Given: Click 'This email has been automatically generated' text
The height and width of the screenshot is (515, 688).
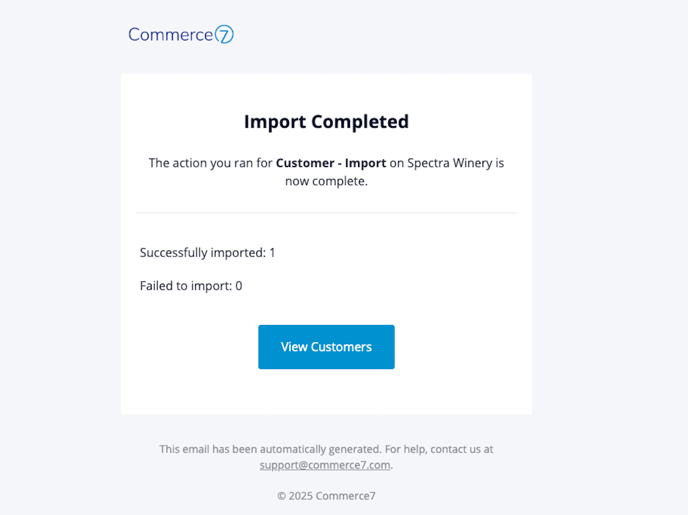Looking at the screenshot, I should coord(270,449).
